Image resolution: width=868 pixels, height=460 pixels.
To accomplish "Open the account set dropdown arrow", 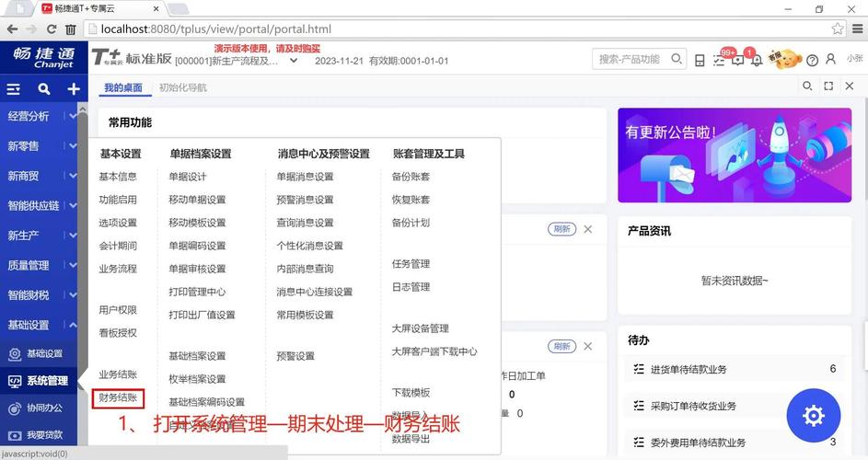I will click(x=294, y=61).
